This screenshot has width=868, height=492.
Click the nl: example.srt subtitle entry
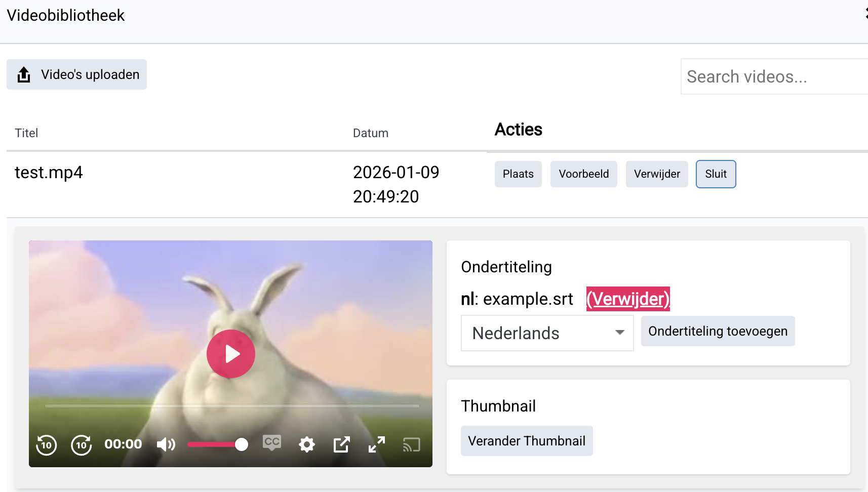click(517, 299)
